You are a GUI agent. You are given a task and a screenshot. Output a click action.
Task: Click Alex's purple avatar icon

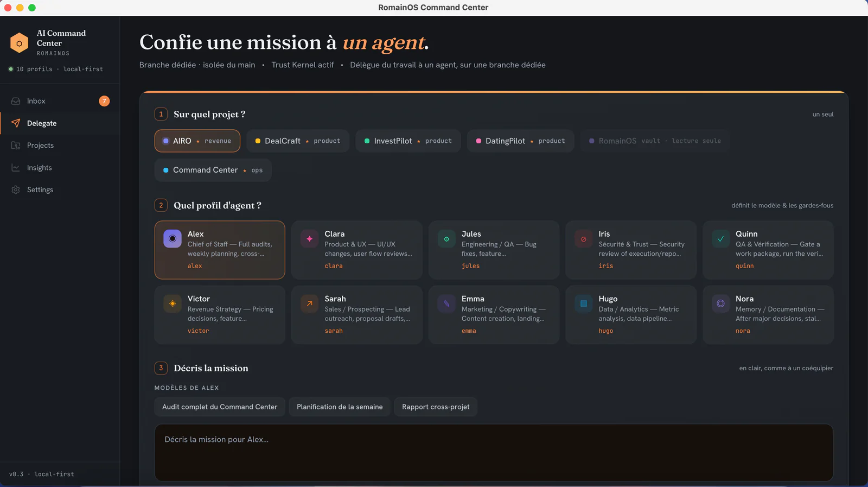click(x=173, y=238)
